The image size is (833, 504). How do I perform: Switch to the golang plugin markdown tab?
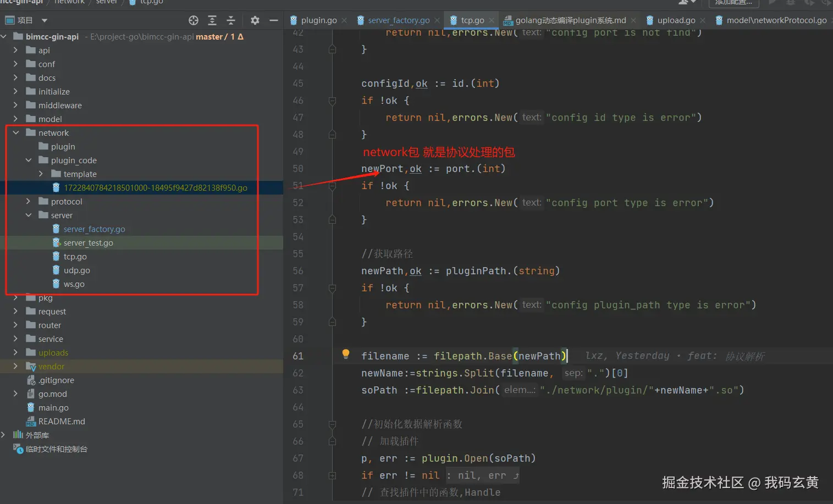[570, 20]
